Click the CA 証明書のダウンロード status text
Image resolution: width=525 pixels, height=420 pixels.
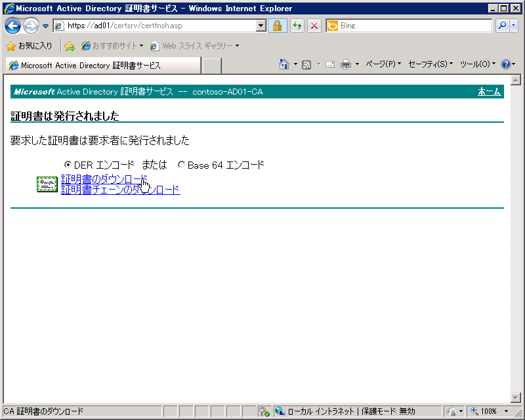[43, 411]
